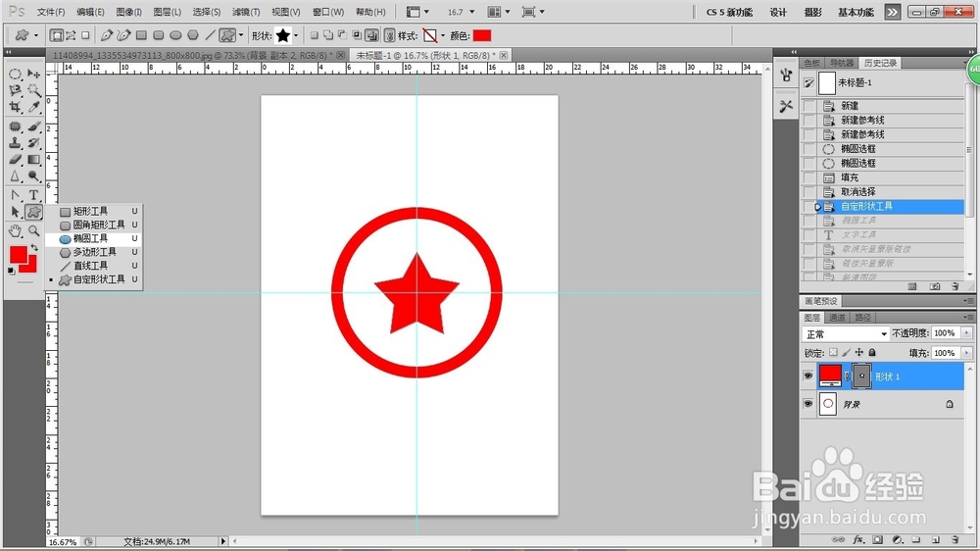Image resolution: width=980 pixels, height=551 pixels.
Task: Enable Fill Pixels mode in options bar
Action: 85,35
